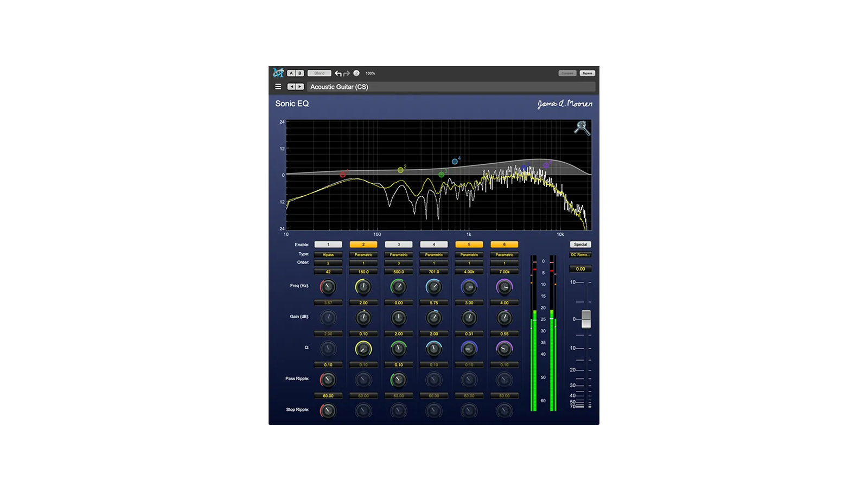Screen dimensions: 868x488
Task: Select band 4 blue node in the graph
Action: pos(455,162)
